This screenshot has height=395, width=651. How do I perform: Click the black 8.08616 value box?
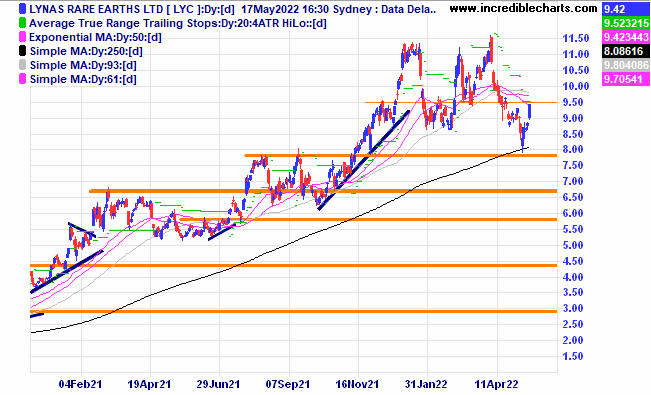pos(625,51)
